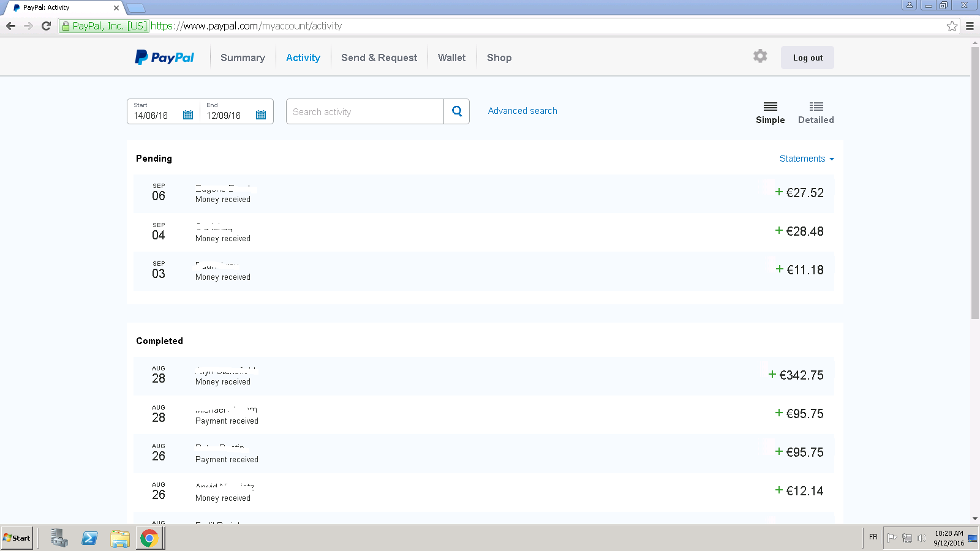This screenshot has height=551, width=980.
Task: Open the Wallet tab
Action: pyautogui.click(x=451, y=58)
